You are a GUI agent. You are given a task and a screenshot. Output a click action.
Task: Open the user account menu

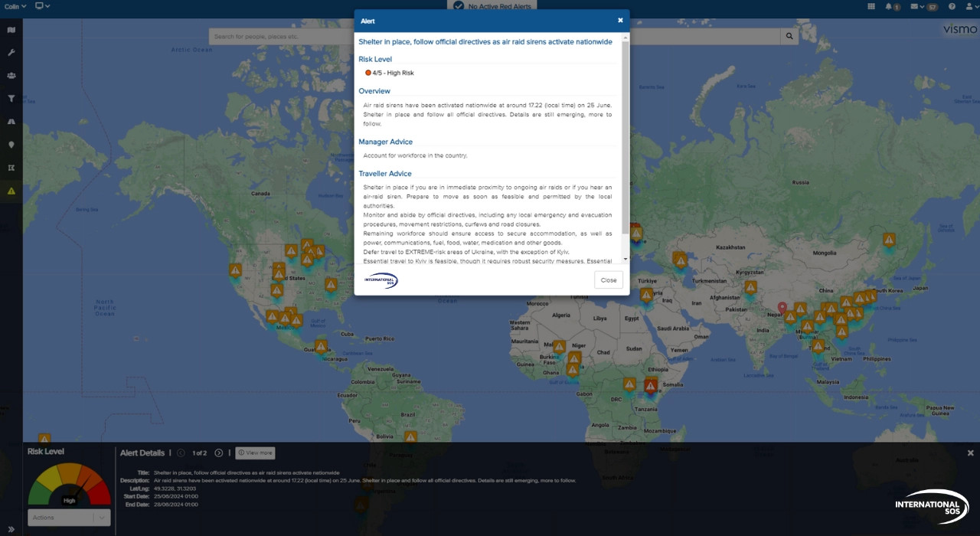(x=971, y=6)
